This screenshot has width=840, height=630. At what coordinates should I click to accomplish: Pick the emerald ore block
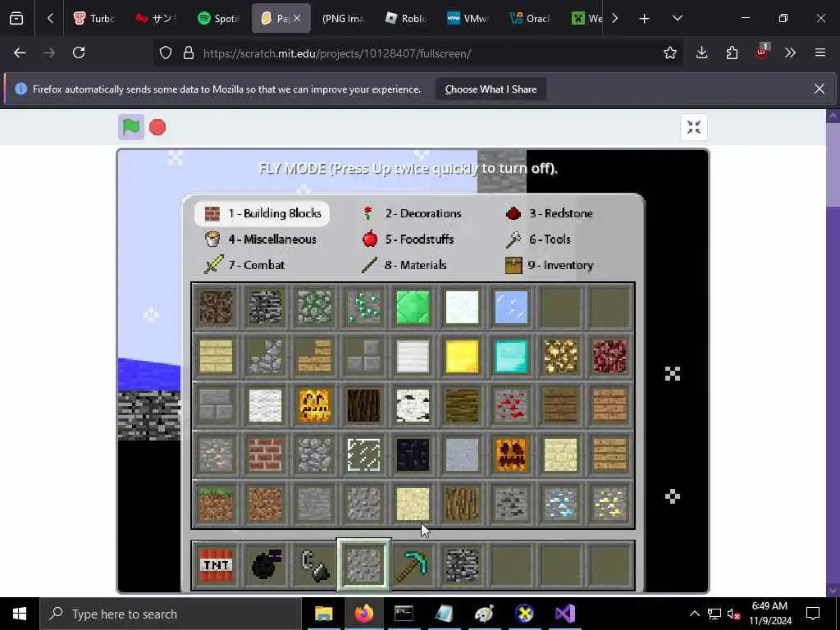[x=363, y=308]
